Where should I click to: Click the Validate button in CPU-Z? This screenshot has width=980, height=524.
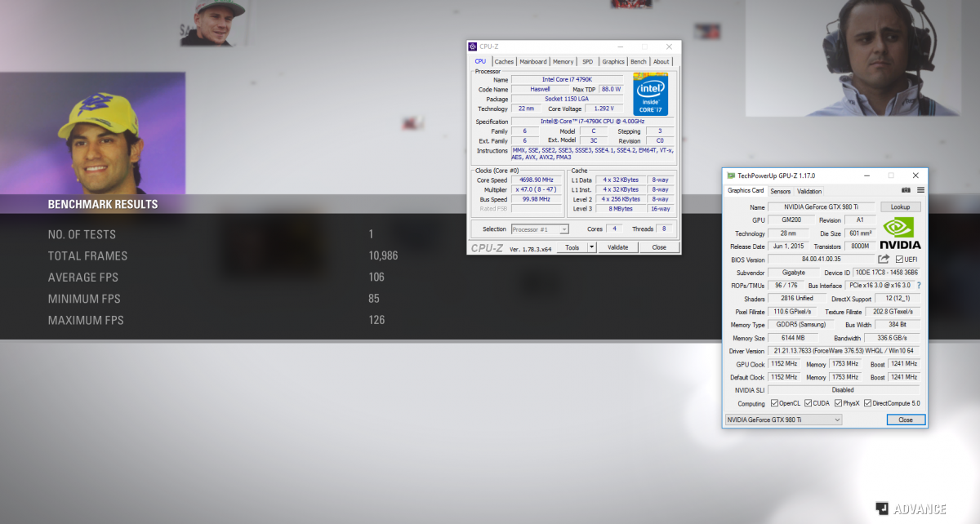coord(618,247)
